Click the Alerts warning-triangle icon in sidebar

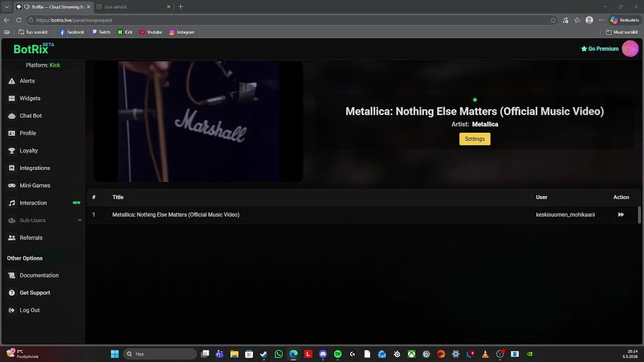[x=12, y=81]
